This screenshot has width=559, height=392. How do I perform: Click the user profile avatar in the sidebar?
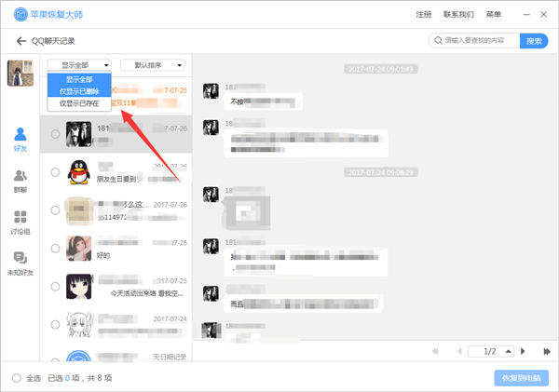click(20, 73)
